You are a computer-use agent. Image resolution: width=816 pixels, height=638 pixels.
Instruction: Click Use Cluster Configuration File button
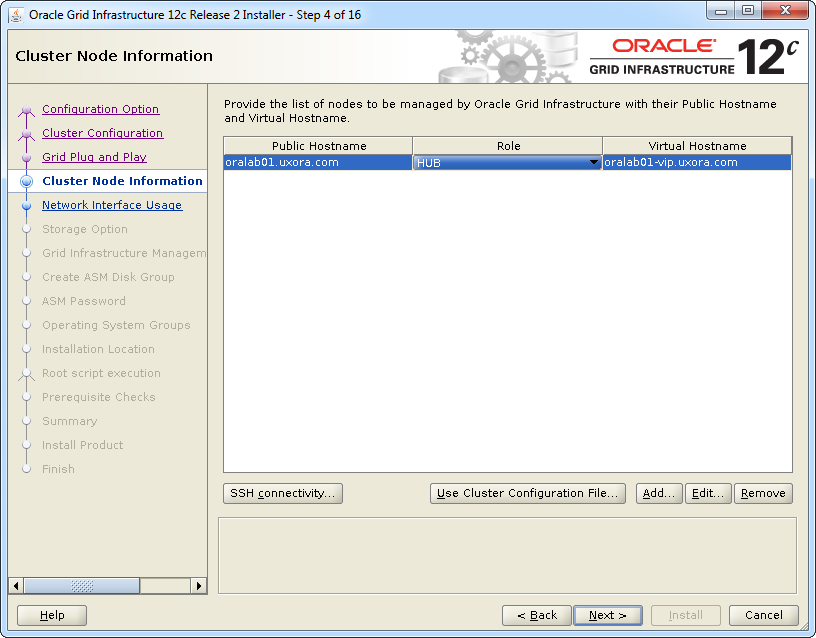click(x=528, y=493)
